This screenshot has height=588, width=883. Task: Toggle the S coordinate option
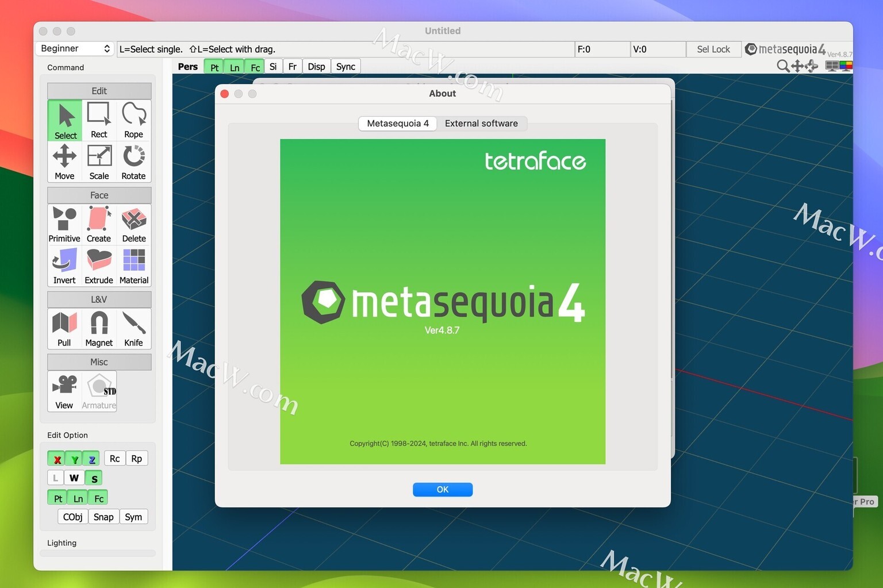pos(94,478)
